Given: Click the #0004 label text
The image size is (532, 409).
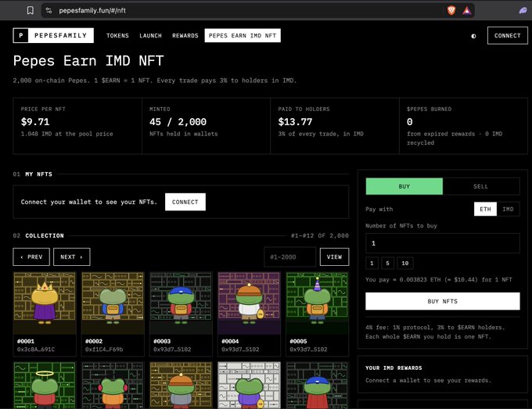Looking at the screenshot, I should click(x=230, y=341).
